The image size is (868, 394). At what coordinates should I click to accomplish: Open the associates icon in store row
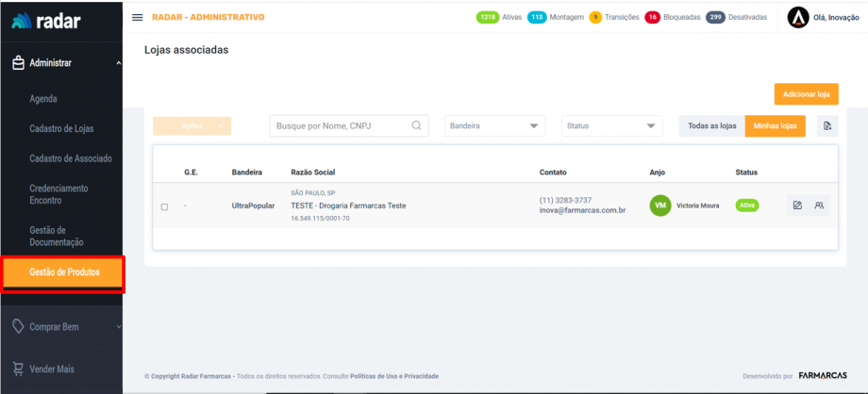click(819, 205)
